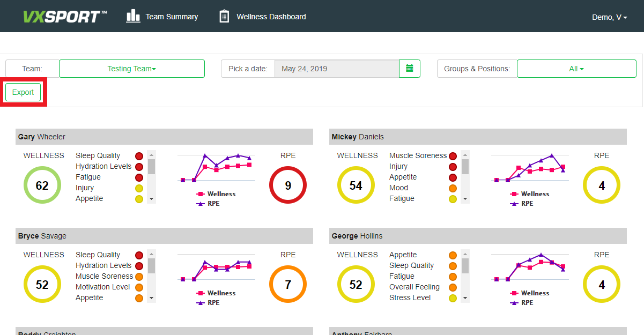Open George Hollins' player header
This screenshot has width=644, height=335.
click(478, 236)
